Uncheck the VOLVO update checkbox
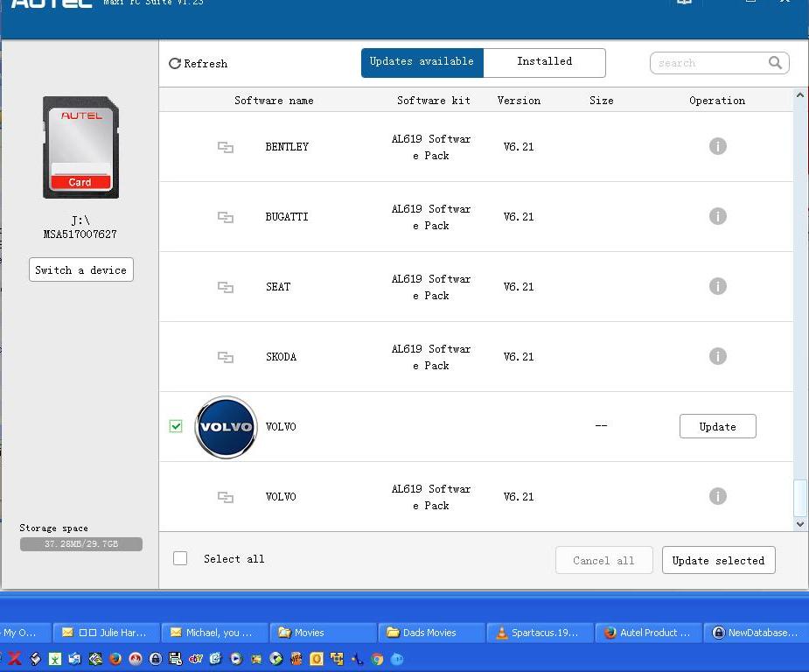Screen dimensions: 809x672 click(x=176, y=426)
